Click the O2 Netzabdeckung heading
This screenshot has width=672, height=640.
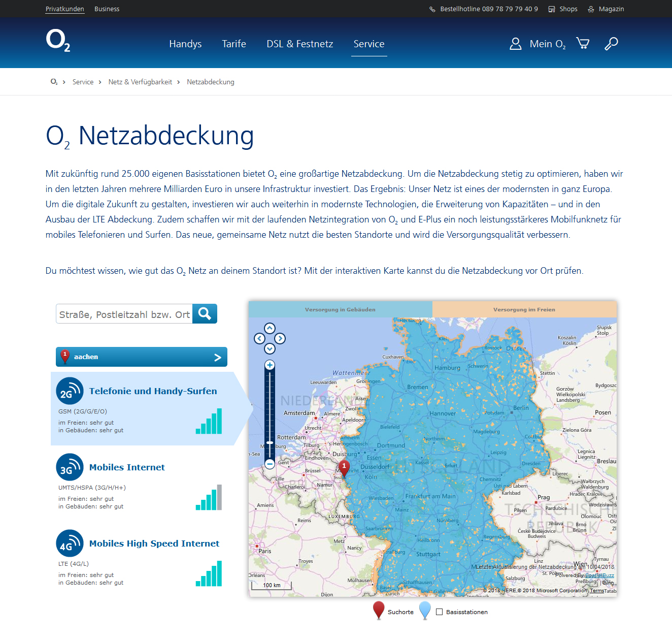pyautogui.click(x=150, y=136)
